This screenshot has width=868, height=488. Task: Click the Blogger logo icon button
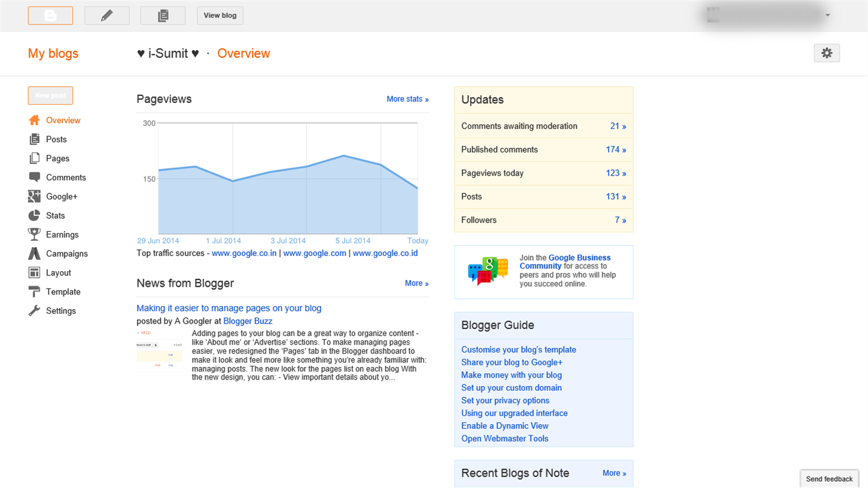pyautogui.click(x=51, y=16)
